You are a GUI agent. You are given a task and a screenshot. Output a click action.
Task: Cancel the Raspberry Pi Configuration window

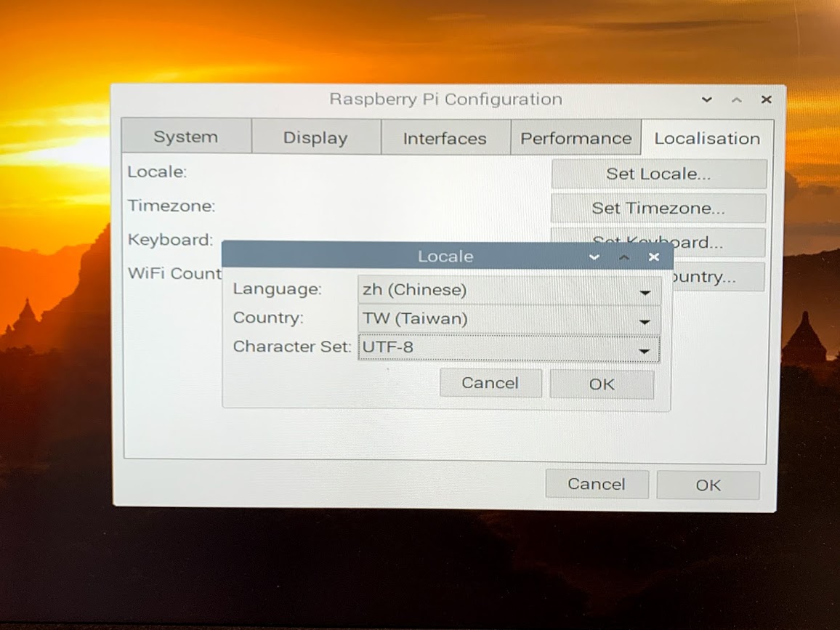[x=597, y=484]
